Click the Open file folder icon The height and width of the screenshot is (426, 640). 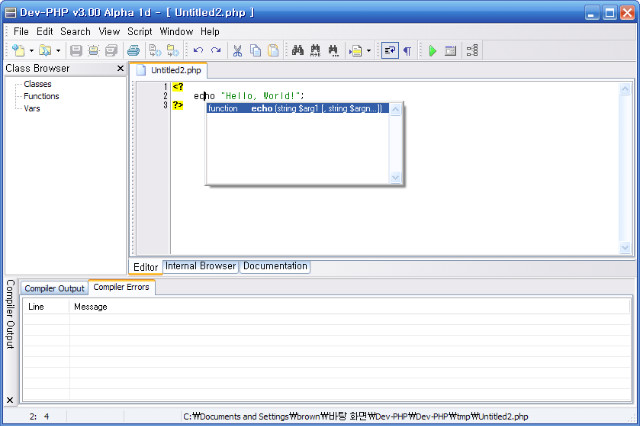(45, 51)
